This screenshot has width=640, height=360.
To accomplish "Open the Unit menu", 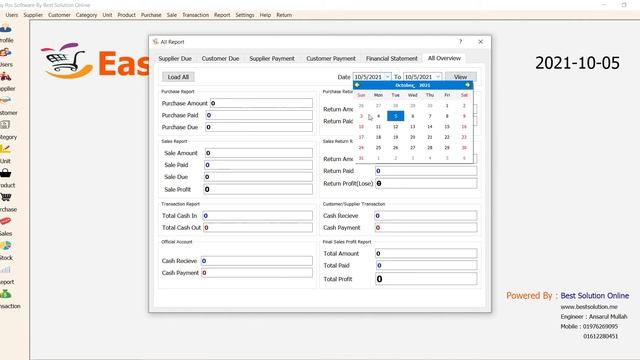I will tap(107, 15).
